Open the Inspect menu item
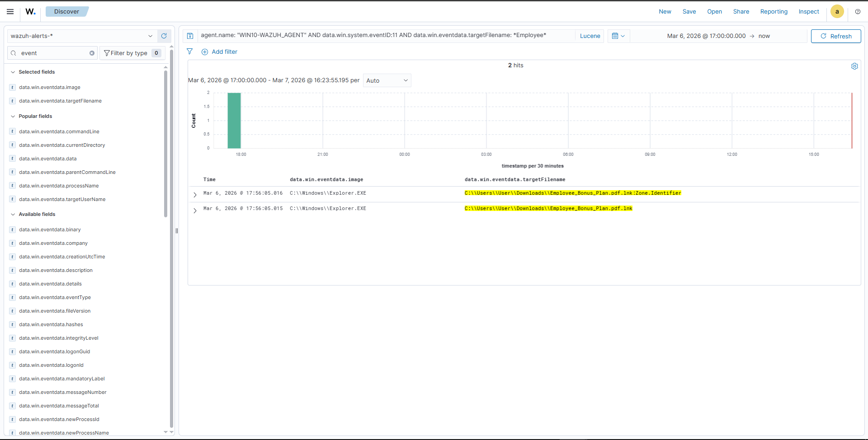868x440 pixels. (808, 12)
